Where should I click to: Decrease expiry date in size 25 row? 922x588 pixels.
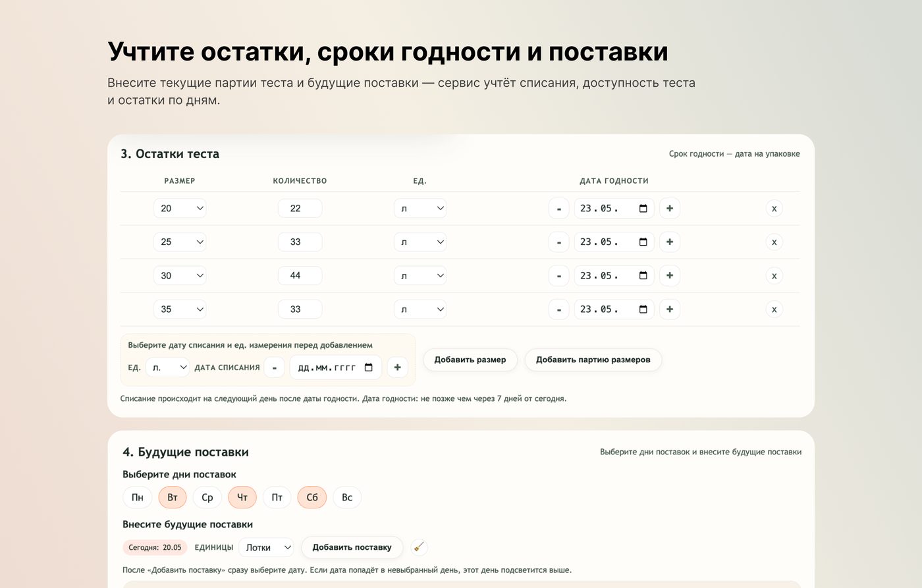pyautogui.click(x=558, y=242)
